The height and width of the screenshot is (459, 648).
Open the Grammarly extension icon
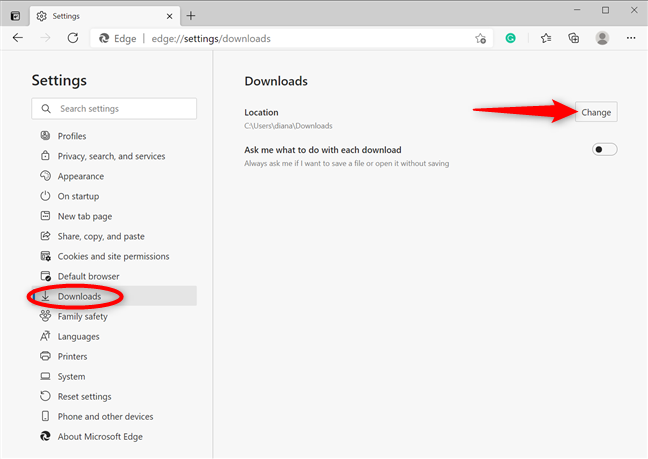(510, 38)
